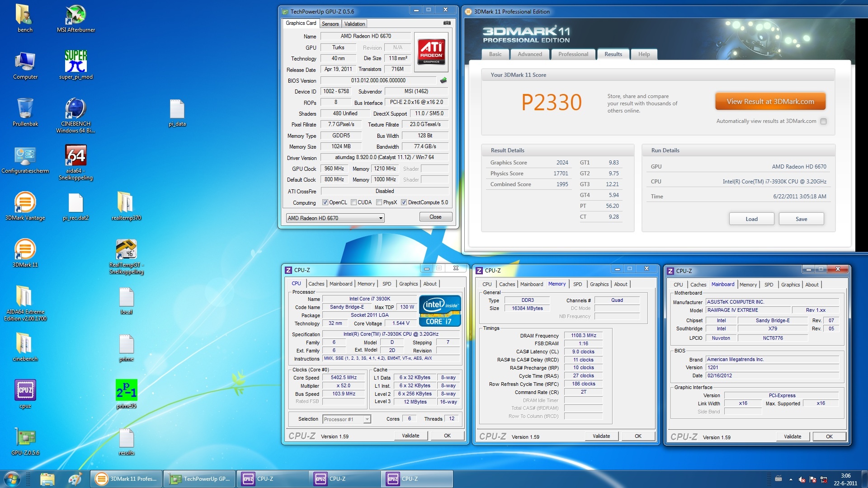Open pi_rec.dat2 file icon
Screen dimensions: 868x488
point(75,206)
